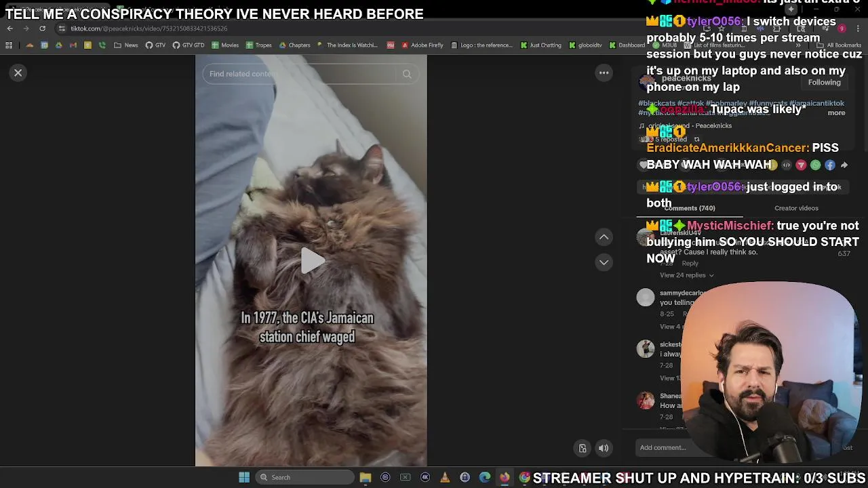This screenshot has height=488, width=868.
Task: Open the GTV bookmark
Action: coord(155,45)
